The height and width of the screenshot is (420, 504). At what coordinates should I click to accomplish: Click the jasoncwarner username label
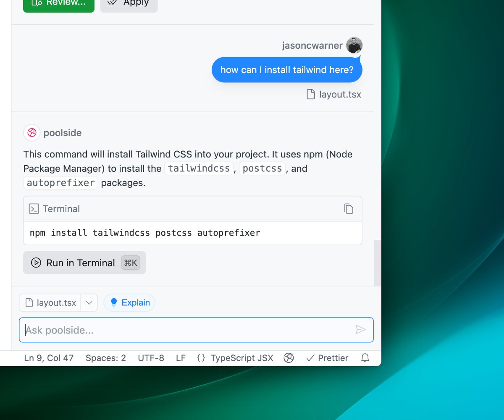tap(312, 45)
